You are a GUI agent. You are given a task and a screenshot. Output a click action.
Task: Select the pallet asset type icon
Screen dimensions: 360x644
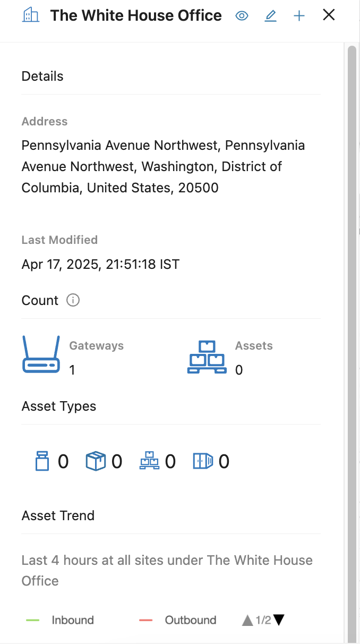pyautogui.click(x=150, y=461)
